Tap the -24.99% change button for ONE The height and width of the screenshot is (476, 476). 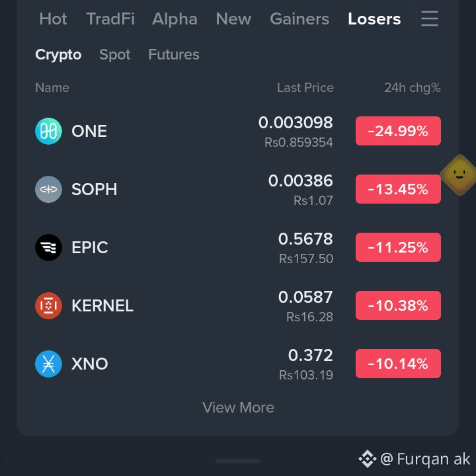(398, 131)
